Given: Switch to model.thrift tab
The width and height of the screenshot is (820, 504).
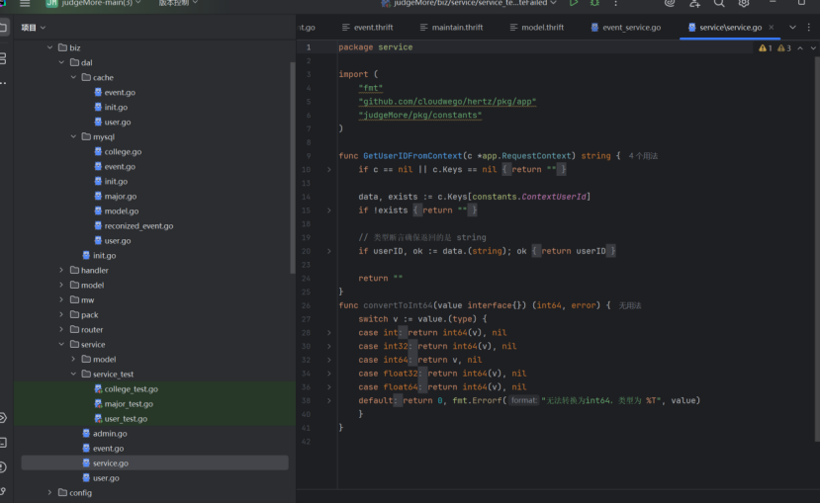Looking at the screenshot, I should (x=537, y=27).
